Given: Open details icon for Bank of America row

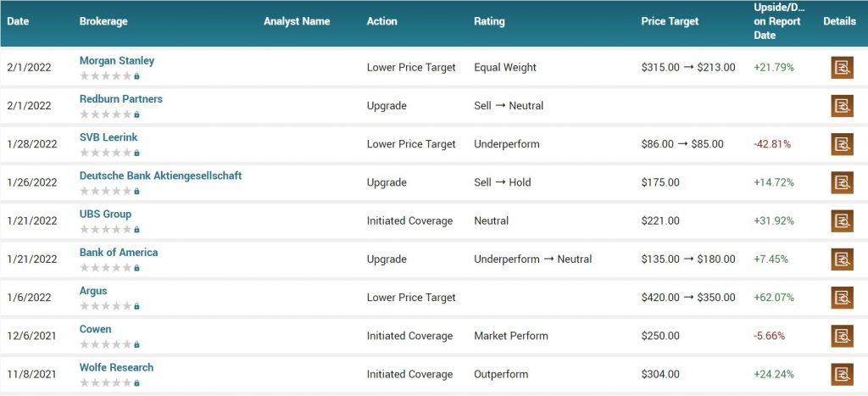Looking at the screenshot, I should [x=842, y=259].
